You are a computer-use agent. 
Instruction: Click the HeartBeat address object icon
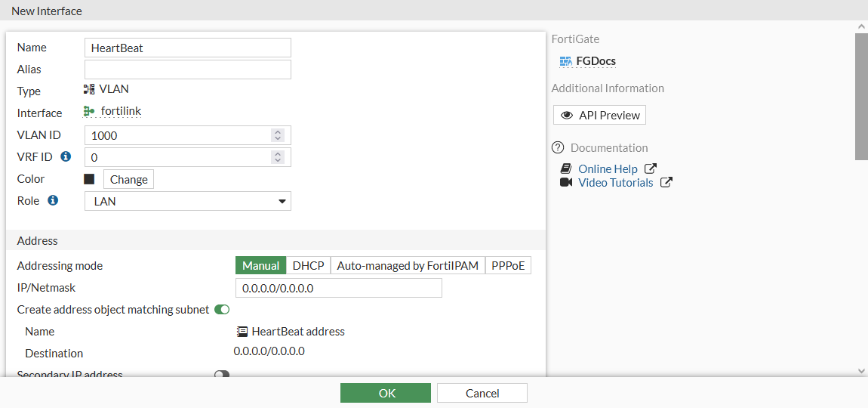(242, 332)
